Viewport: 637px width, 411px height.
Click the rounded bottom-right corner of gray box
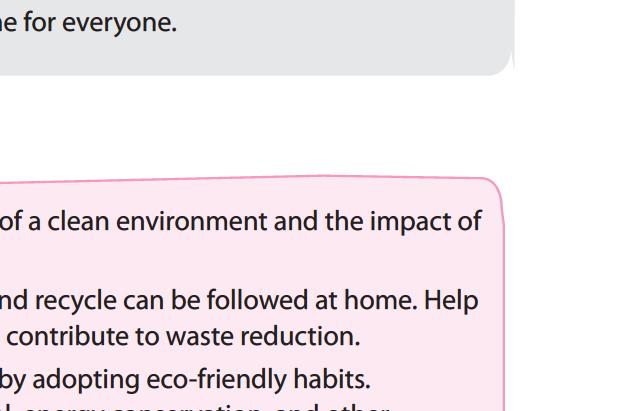pyautogui.click(x=503, y=65)
